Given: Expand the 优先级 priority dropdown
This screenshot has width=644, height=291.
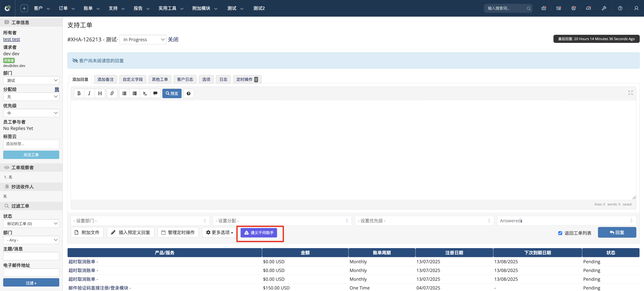Looking at the screenshot, I should [31, 113].
